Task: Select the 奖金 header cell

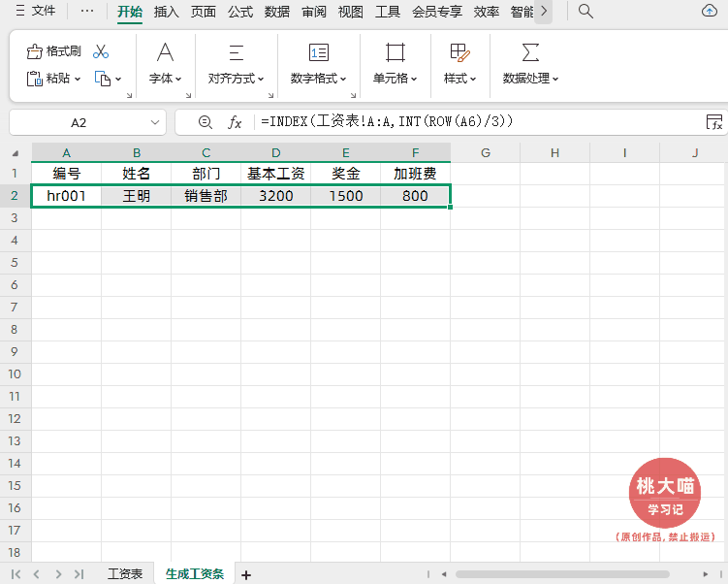Action: pyautogui.click(x=345, y=174)
